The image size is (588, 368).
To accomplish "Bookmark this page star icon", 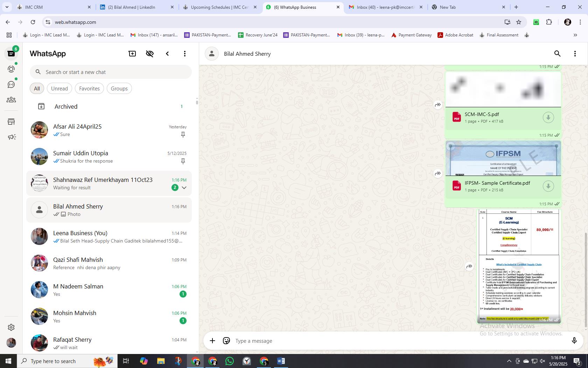I will [519, 22].
